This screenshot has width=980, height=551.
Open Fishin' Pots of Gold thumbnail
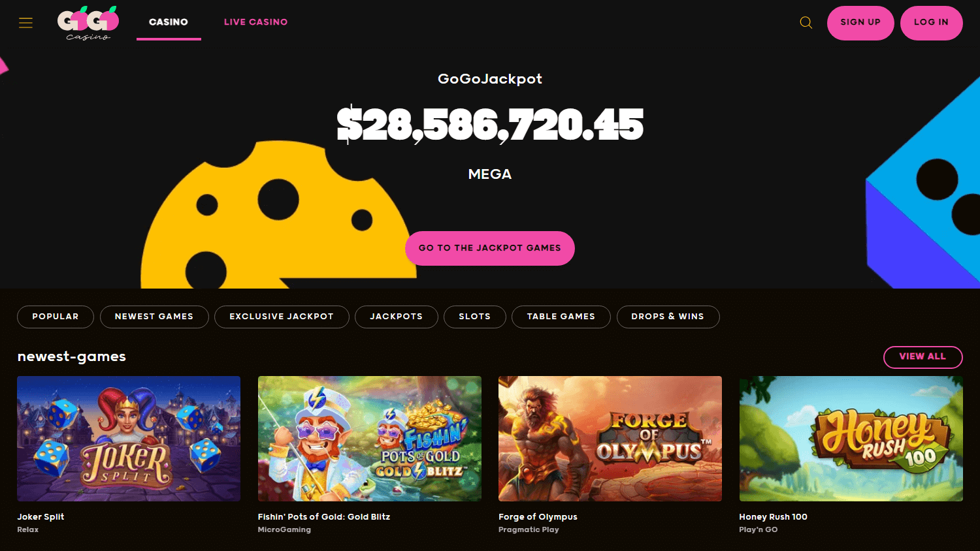(370, 439)
